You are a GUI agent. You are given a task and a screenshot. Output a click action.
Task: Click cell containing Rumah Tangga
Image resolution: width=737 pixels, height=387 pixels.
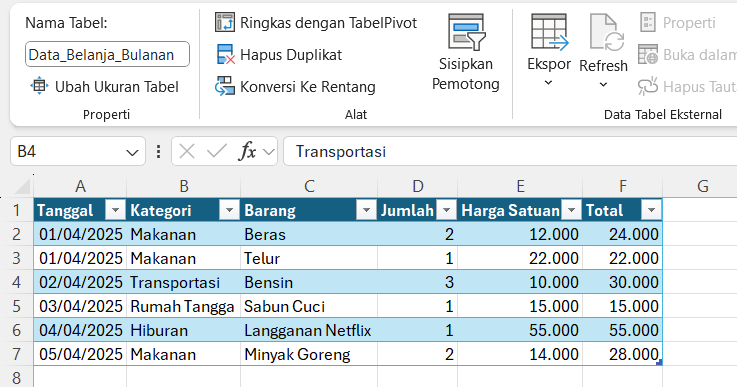(x=183, y=306)
